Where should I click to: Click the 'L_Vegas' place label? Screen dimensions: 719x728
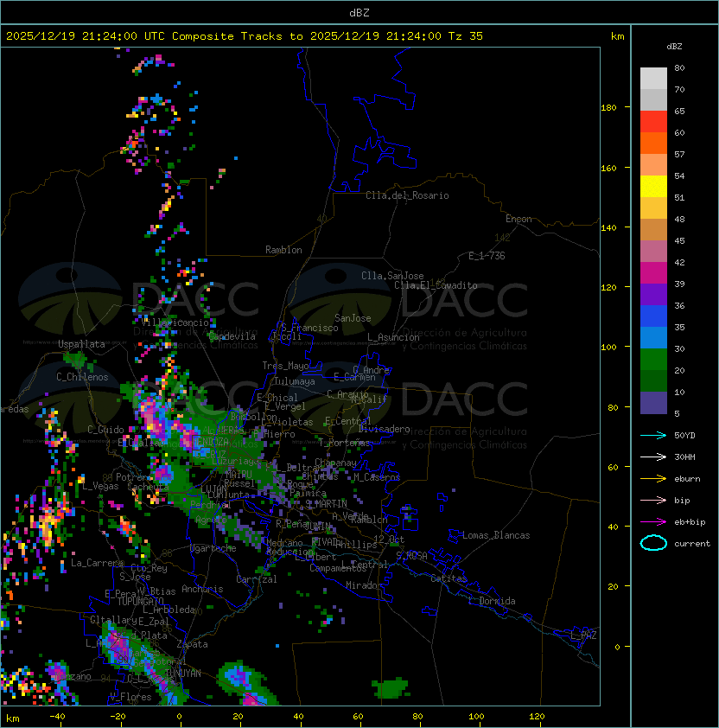[x=100, y=486]
